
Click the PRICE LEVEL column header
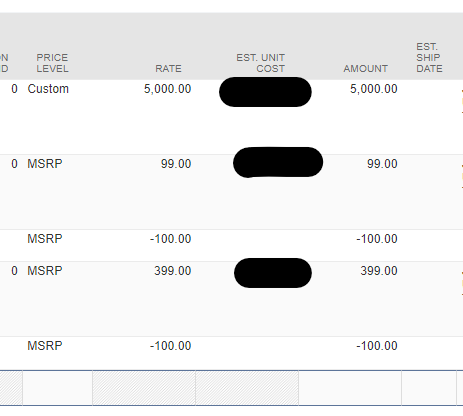(x=52, y=63)
